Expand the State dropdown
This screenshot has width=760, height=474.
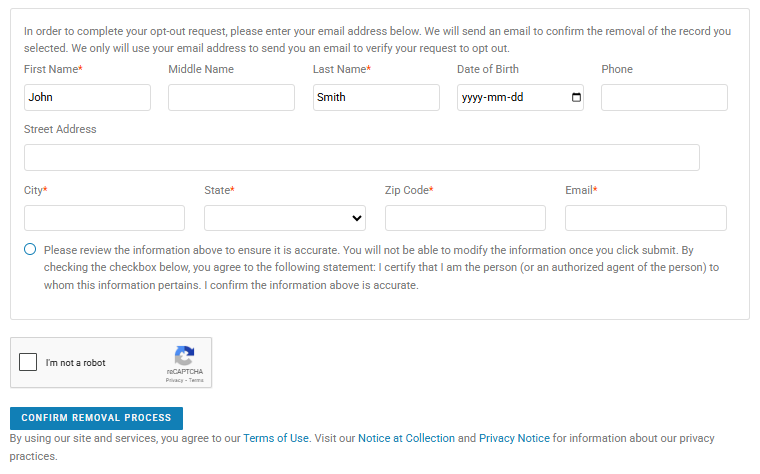[x=284, y=218]
